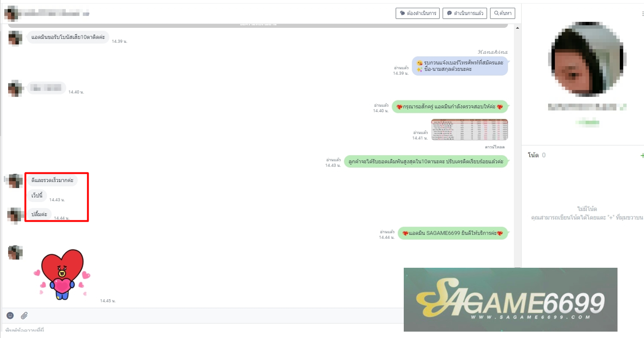Click the red heart character sticker
Viewport: 644px width, 338px height.
62,274
